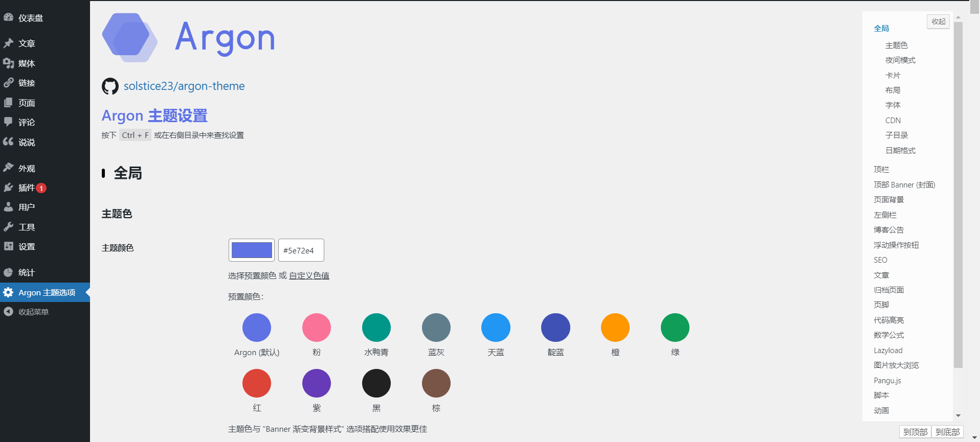Open the solstice23/argon-theme GitHub link

coord(184,86)
